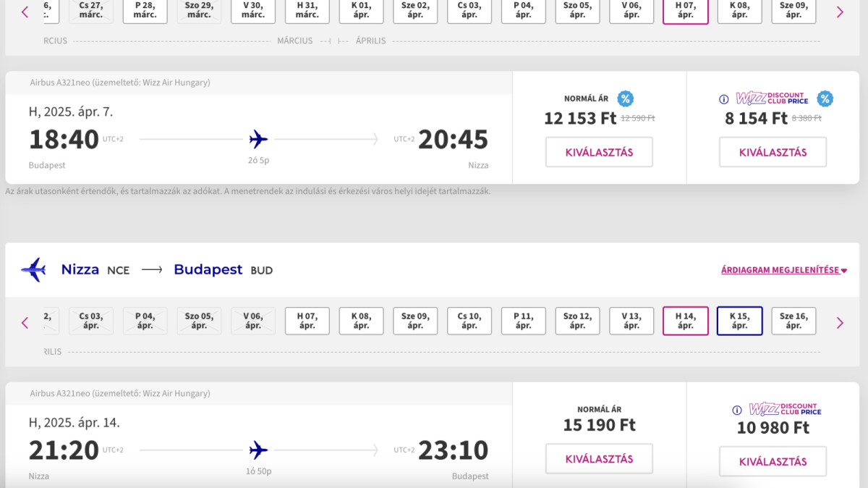Select return date K 15, ápr.
The image size is (868, 488).
tap(739, 321)
